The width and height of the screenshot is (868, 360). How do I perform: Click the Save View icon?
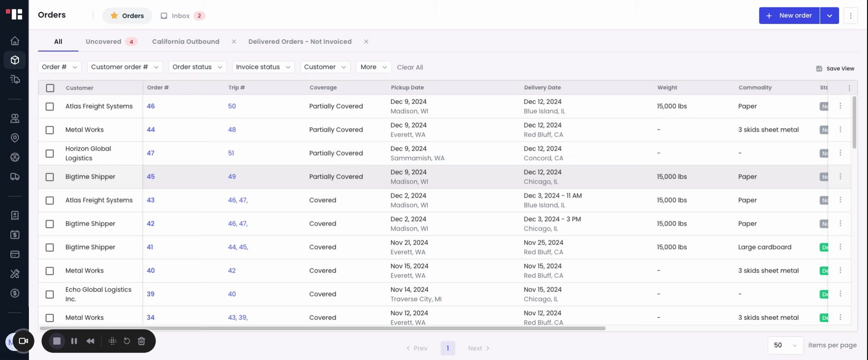click(819, 68)
